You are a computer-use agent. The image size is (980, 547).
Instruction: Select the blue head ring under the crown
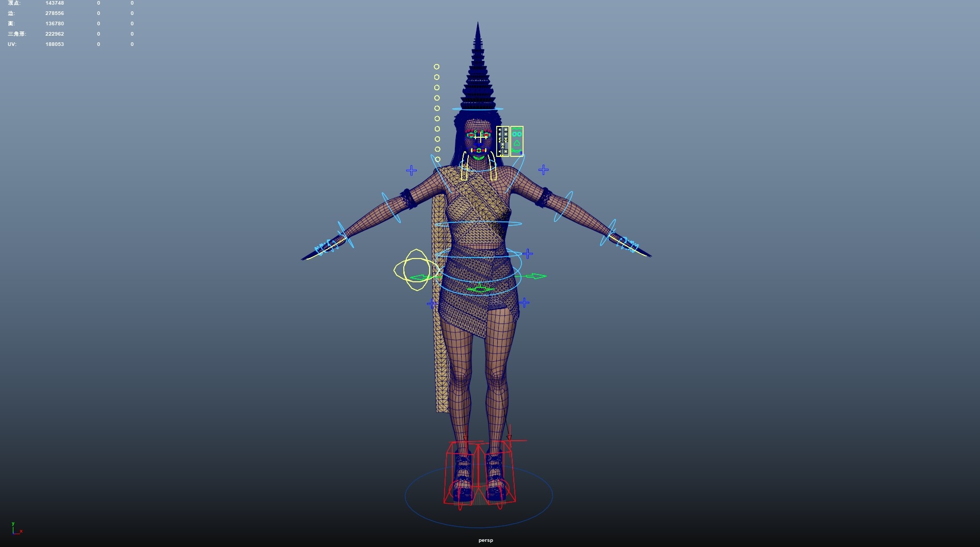pos(478,109)
